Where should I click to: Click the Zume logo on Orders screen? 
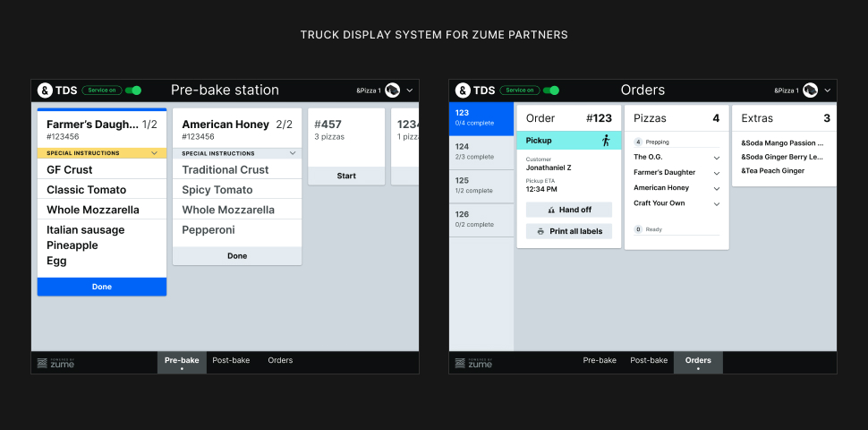[x=474, y=363]
